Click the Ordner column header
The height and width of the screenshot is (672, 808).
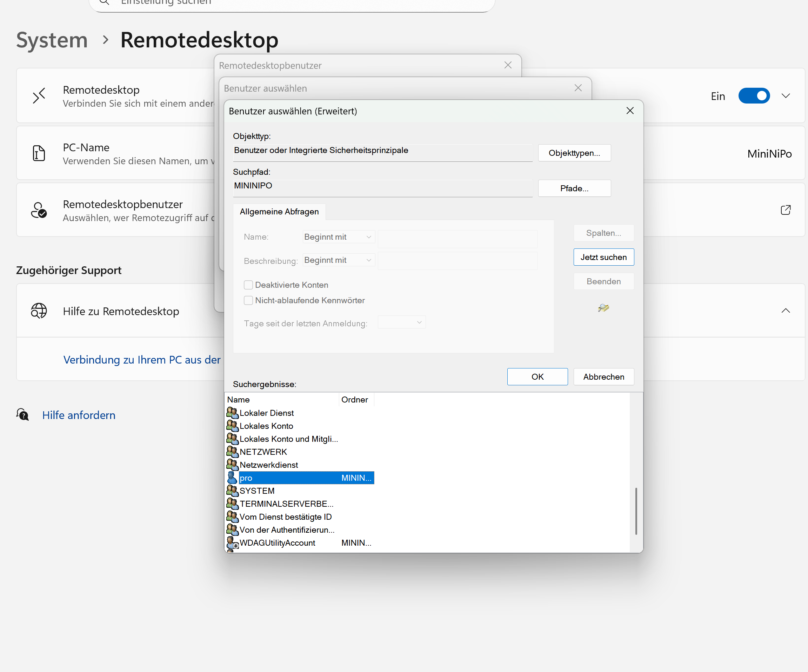click(x=355, y=399)
